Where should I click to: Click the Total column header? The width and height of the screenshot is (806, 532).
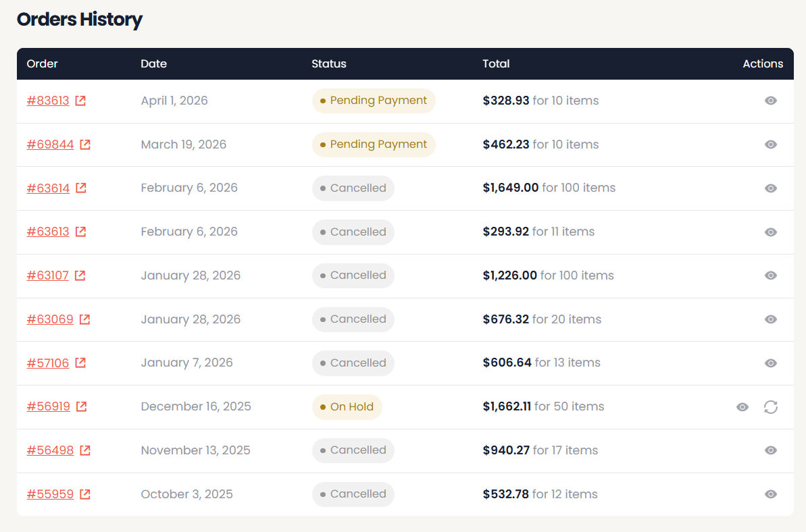coord(496,63)
